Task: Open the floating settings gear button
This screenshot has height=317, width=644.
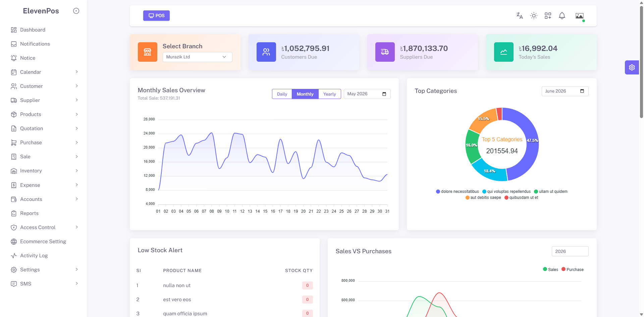Action: coord(632,67)
